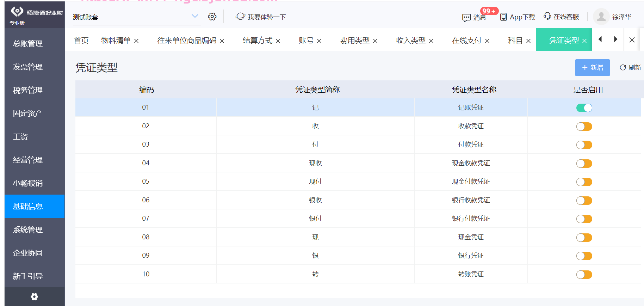Expand the 测试账套 account dropdown
Image resolution: width=644 pixels, height=306 pixels.
coord(195,16)
